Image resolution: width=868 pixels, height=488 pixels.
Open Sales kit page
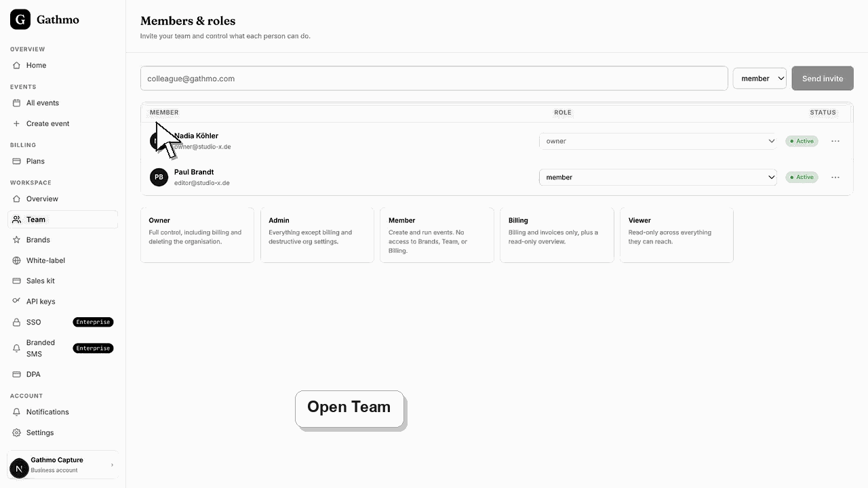coord(62,281)
